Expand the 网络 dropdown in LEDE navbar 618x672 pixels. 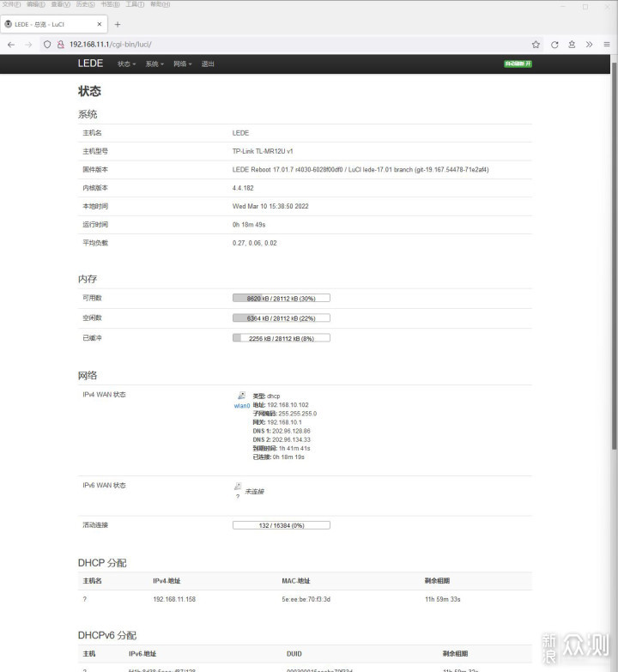coord(183,64)
